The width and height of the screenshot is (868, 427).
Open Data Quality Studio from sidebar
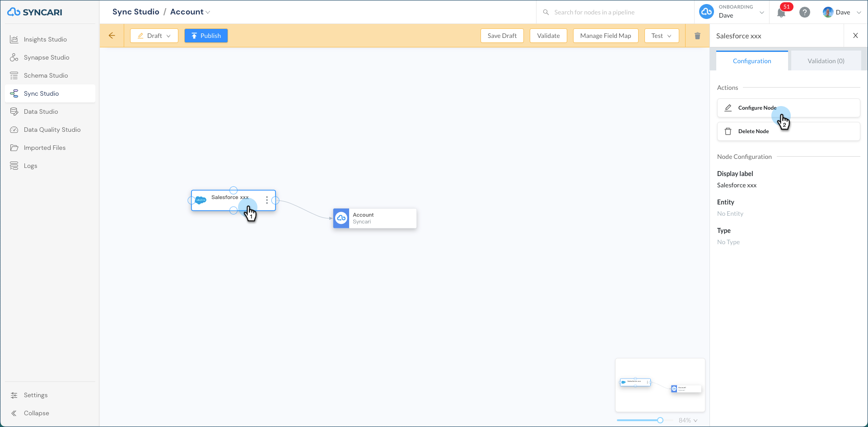(x=50, y=130)
